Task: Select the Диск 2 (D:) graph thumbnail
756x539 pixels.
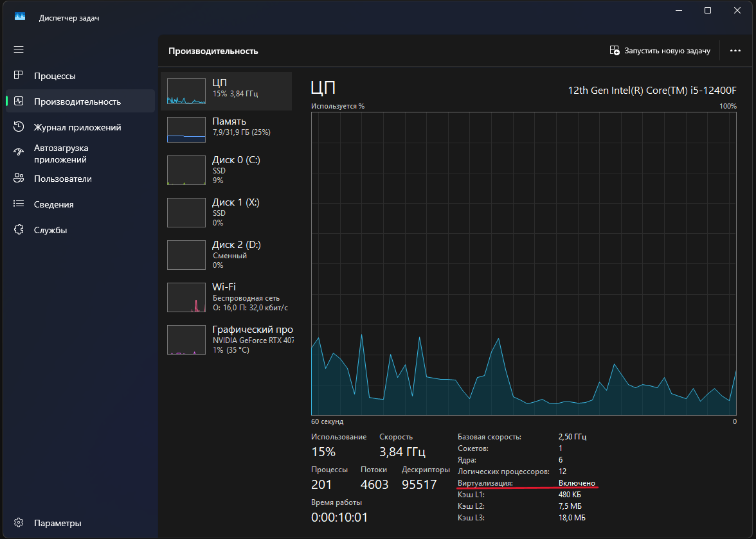Action: [x=186, y=255]
